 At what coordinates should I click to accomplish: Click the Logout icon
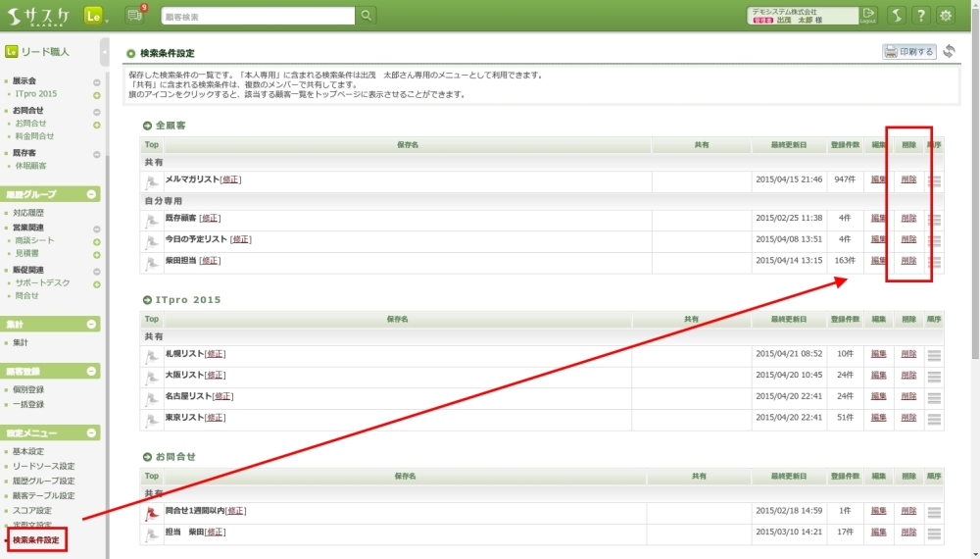pos(867,16)
